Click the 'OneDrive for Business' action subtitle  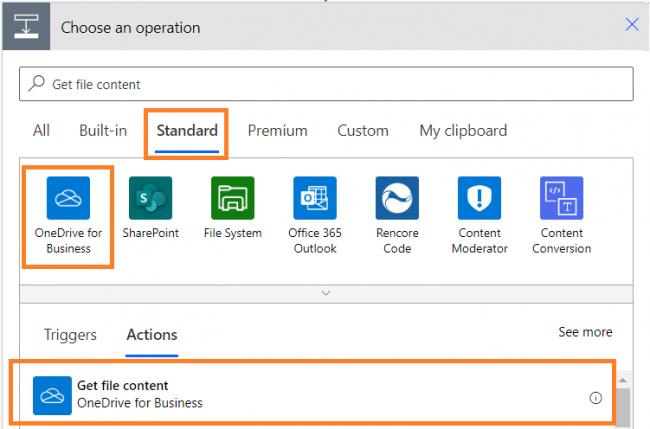[x=140, y=403]
